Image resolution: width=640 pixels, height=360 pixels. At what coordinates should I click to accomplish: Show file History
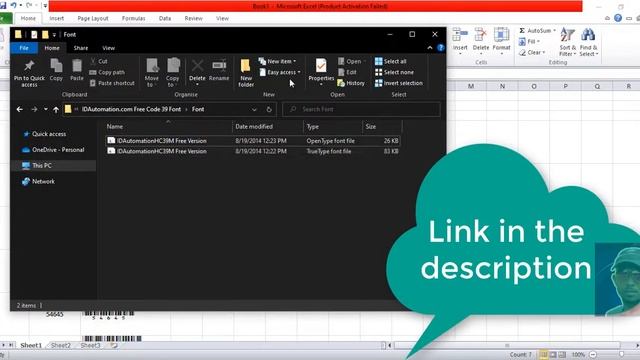pos(351,83)
